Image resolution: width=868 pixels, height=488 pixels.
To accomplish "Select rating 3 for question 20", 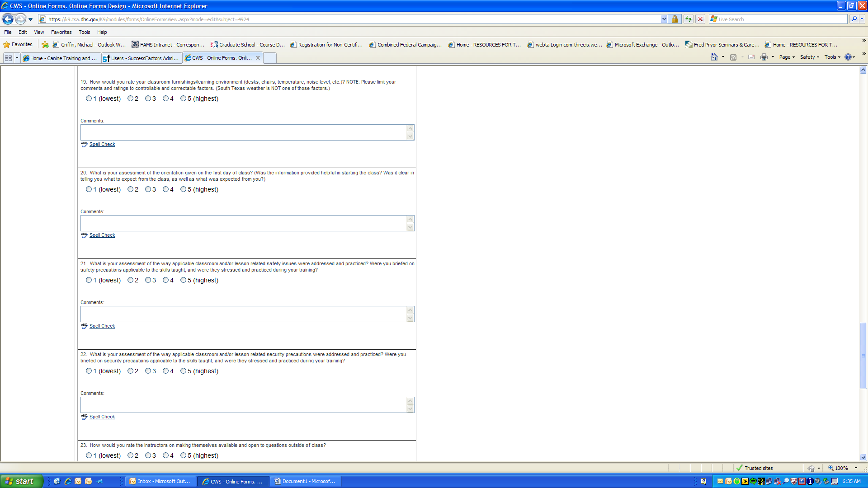I will [148, 189].
